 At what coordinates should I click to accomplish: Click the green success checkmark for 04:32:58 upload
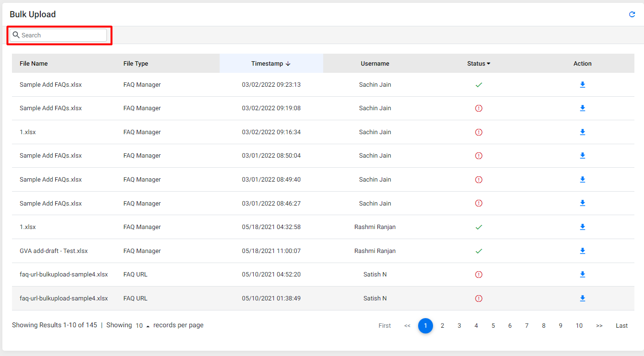click(x=479, y=227)
